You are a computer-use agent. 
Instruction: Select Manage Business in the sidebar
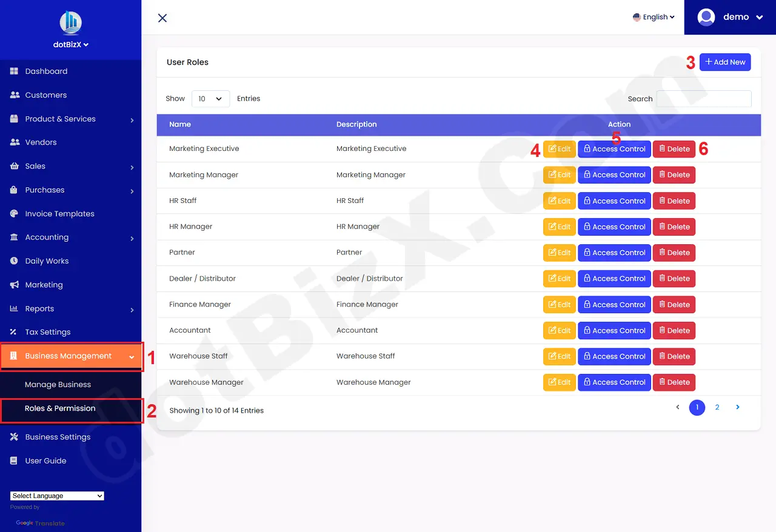tap(58, 384)
